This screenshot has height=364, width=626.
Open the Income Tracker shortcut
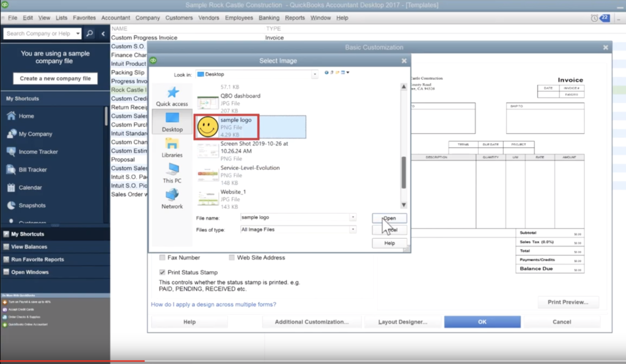point(32,152)
